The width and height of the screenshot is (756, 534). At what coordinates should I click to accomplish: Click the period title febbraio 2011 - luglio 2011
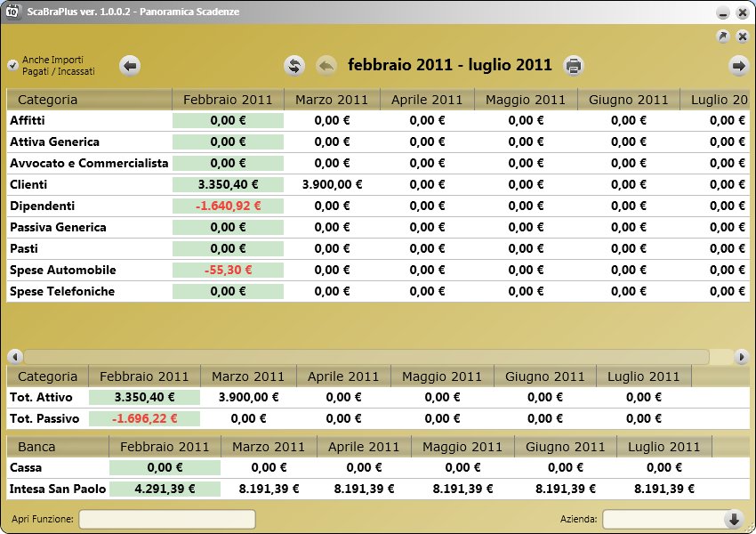point(450,65)
